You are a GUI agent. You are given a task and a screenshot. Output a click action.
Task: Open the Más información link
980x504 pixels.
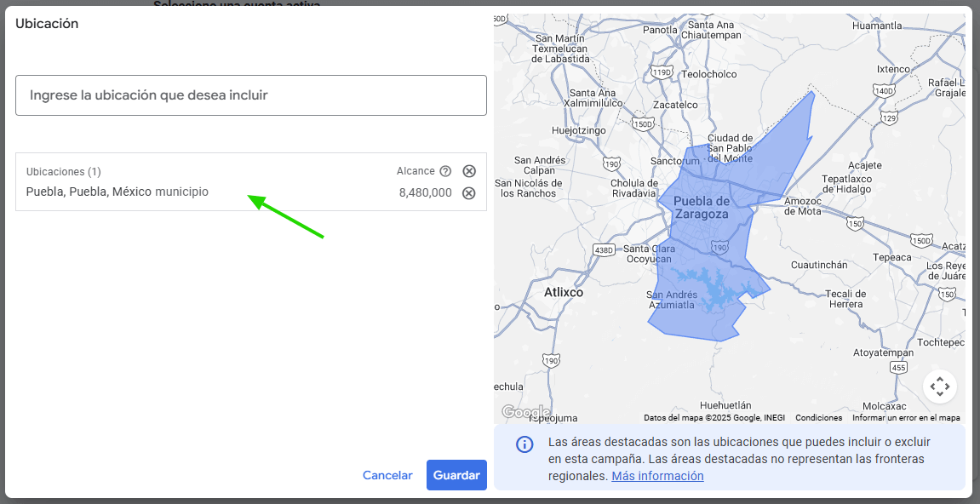tap(657, 476)
